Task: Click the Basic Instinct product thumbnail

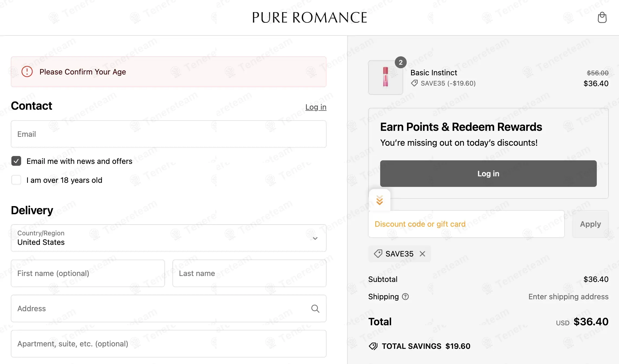Action: coord(386,77)
